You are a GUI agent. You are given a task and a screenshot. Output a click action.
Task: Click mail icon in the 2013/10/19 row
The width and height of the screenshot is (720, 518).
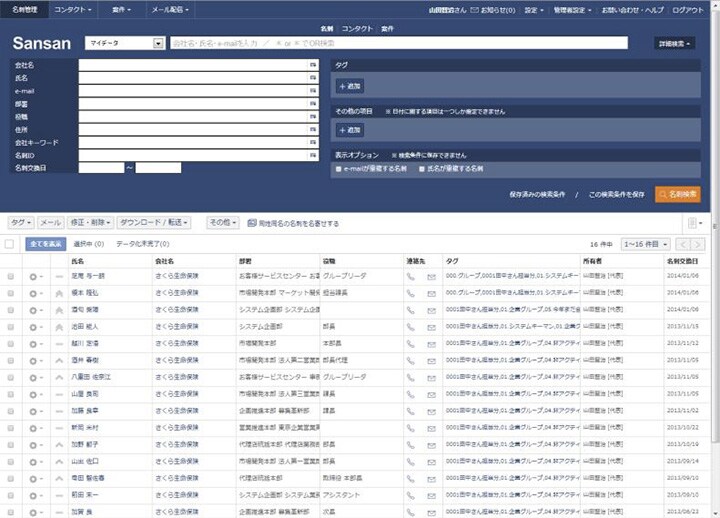pyautogui.click(x=431, y=445)
